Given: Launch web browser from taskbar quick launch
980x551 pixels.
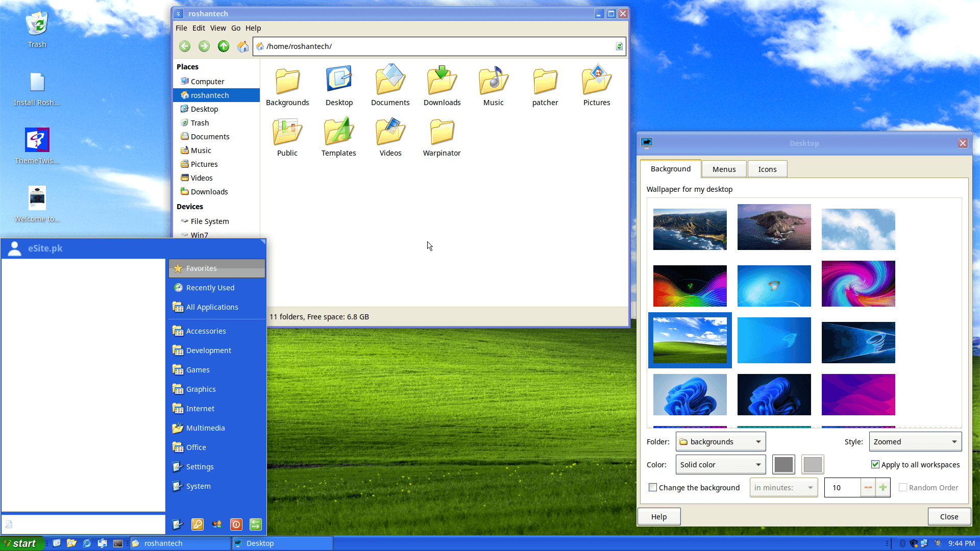Looking at the screenshot, I should (87, 543).
